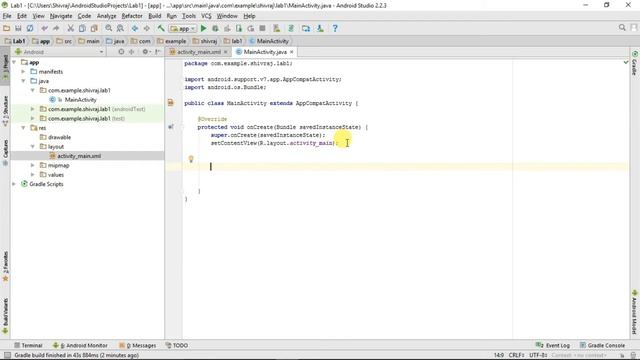Toggle the Captures side panel tab

[5, 153]
